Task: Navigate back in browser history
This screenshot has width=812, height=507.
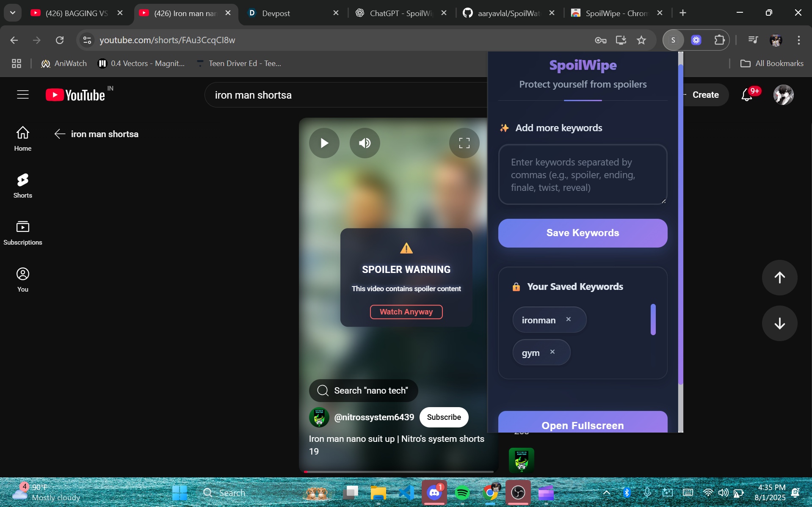Action: 14,40
